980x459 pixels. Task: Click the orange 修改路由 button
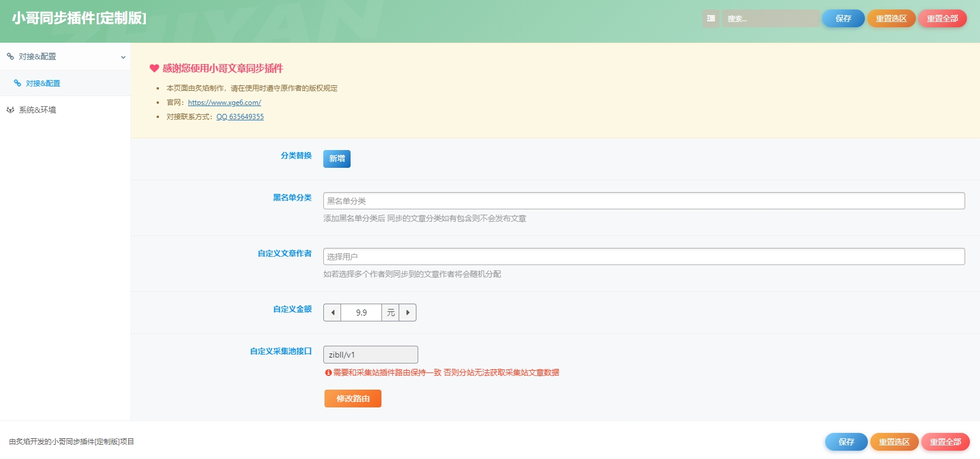pos(353,399)
